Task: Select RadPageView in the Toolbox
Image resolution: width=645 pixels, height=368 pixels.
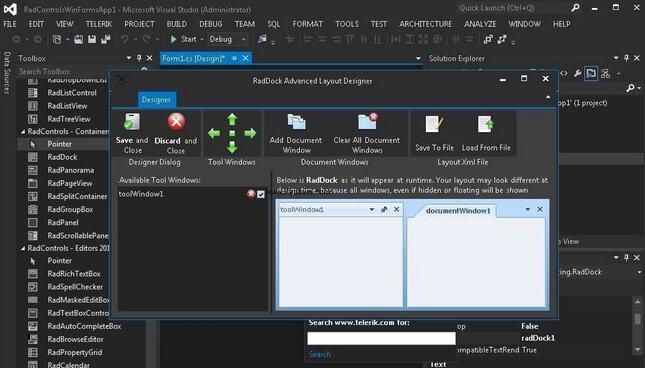Action: coord(69,183)
